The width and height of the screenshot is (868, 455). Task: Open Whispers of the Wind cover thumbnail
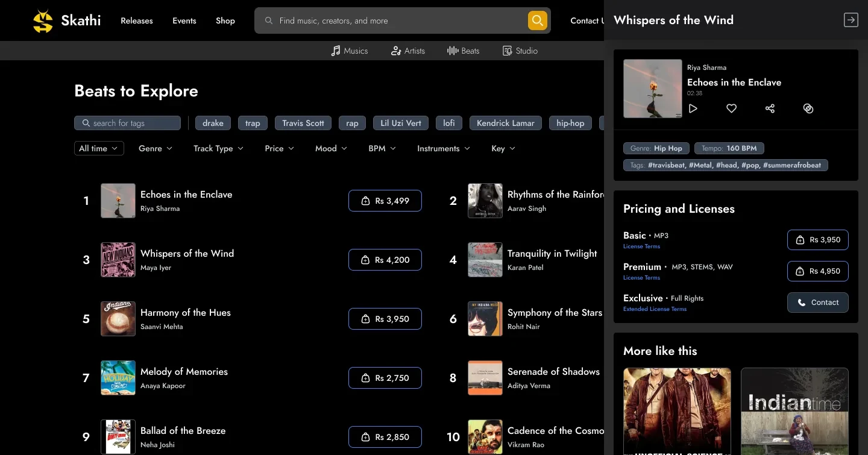pos(118,260)
